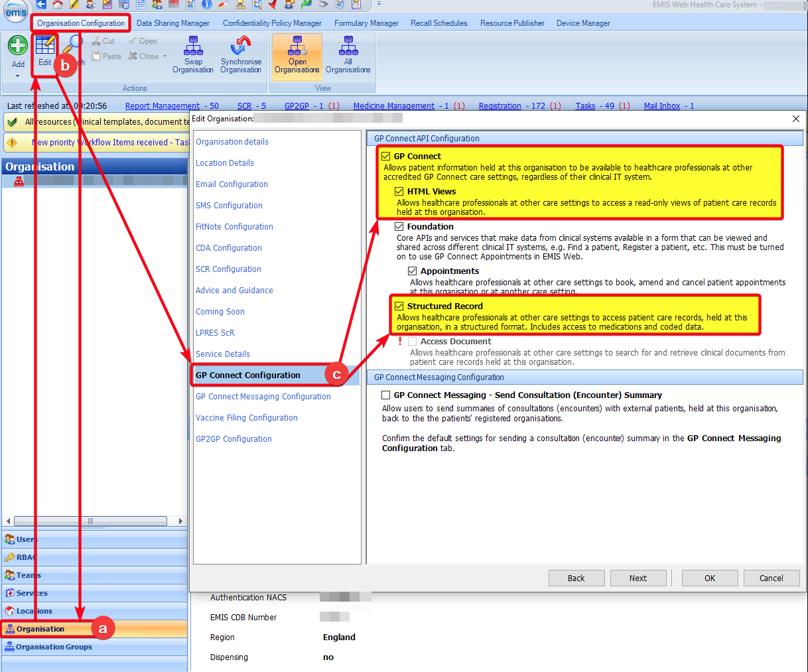Image resolution: width=808 pixels, height=672 pixels.
Task: Select GP Connect Messaging Configuration in the list
Action: 263,397
